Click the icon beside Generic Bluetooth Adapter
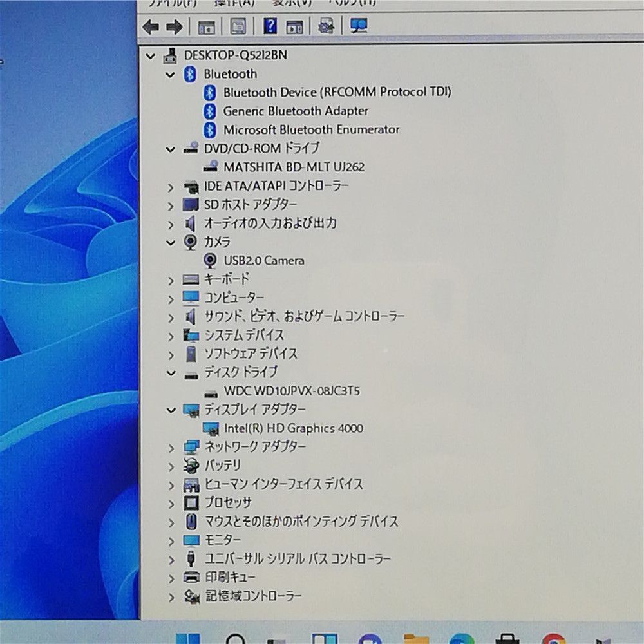The image size is (644, 644). [x=210, y=111]
